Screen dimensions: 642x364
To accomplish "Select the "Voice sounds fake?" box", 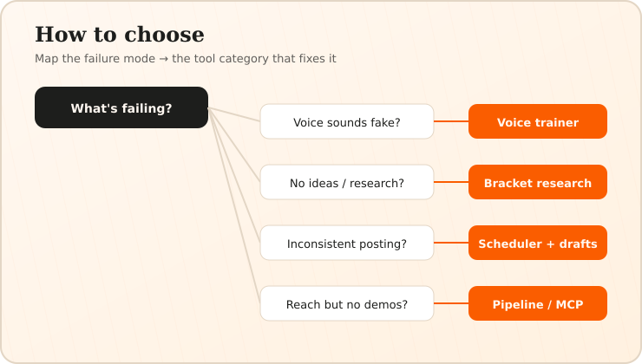I will (347, 121).
